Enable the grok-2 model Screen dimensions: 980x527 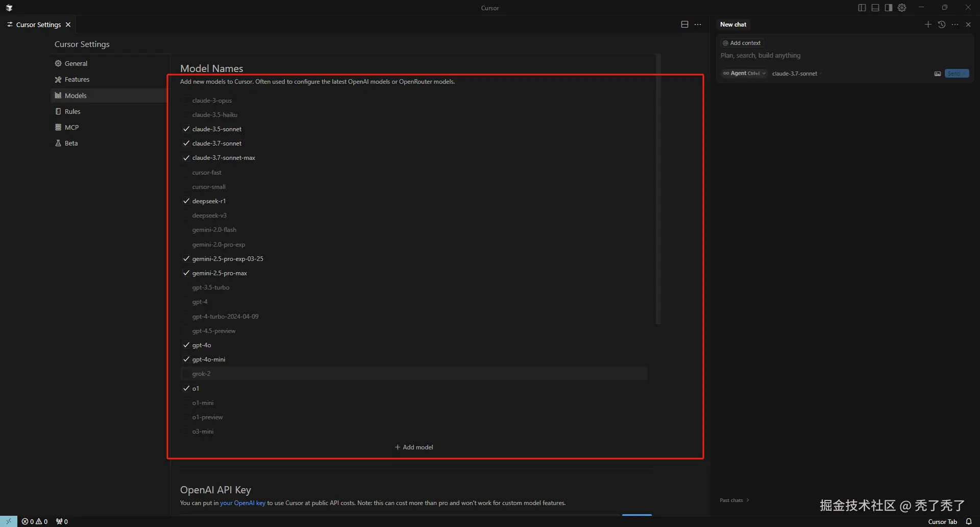tap(186, 374)
